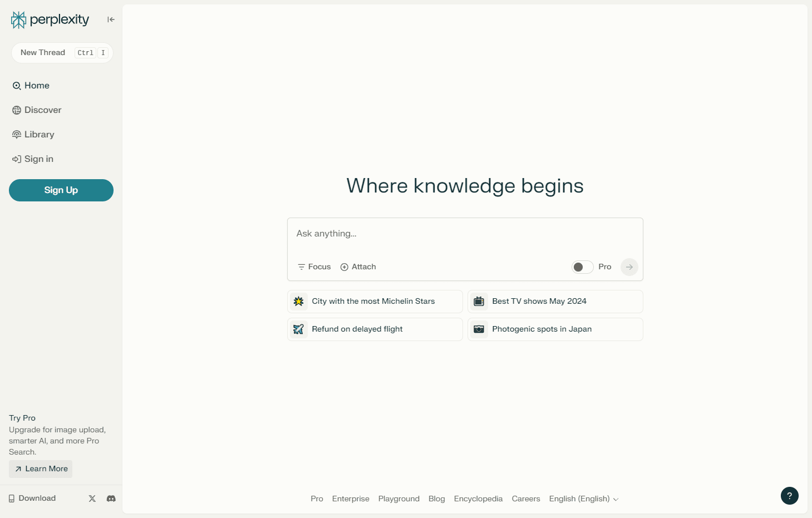Click the TV icon beside Best TV shows
Image resolution: width=812 pixels, height=518 pixels.
[479, 302]
